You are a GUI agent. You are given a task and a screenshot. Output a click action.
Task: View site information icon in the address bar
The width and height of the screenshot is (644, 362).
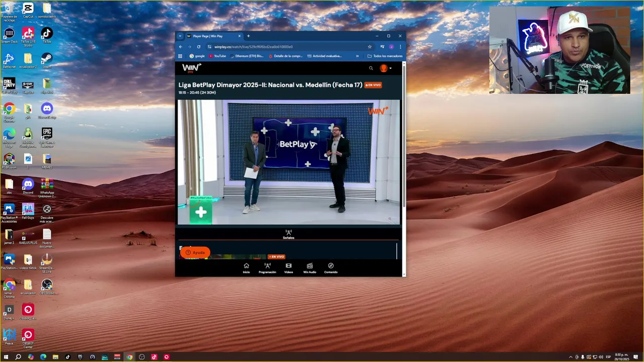point(209,47)
